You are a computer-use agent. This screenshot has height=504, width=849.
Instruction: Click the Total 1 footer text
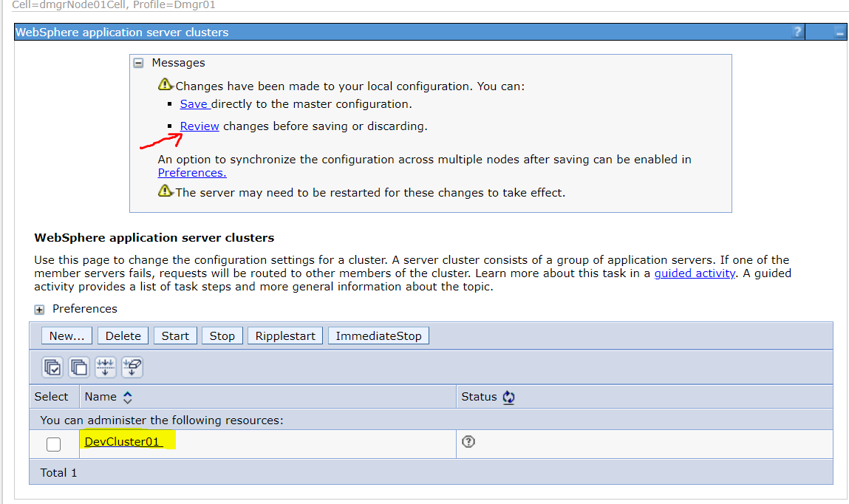(58, 473)
